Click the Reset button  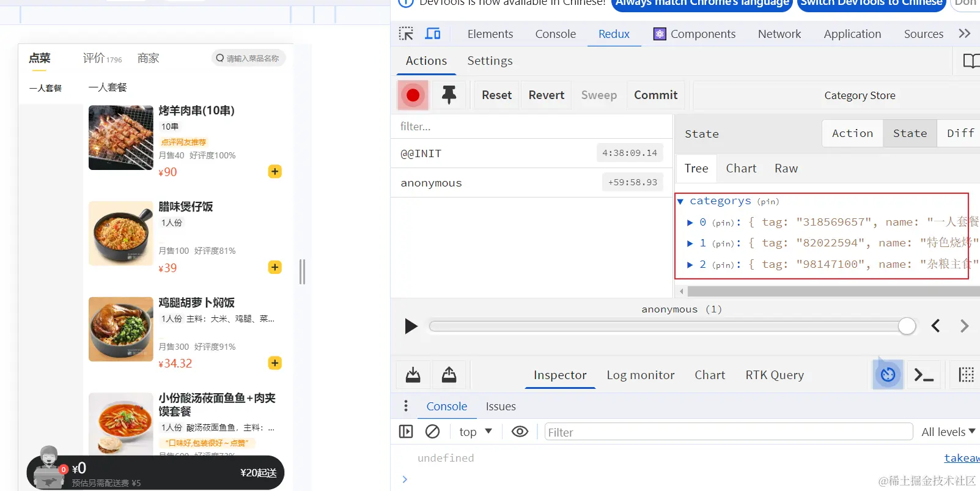[496, 95]
